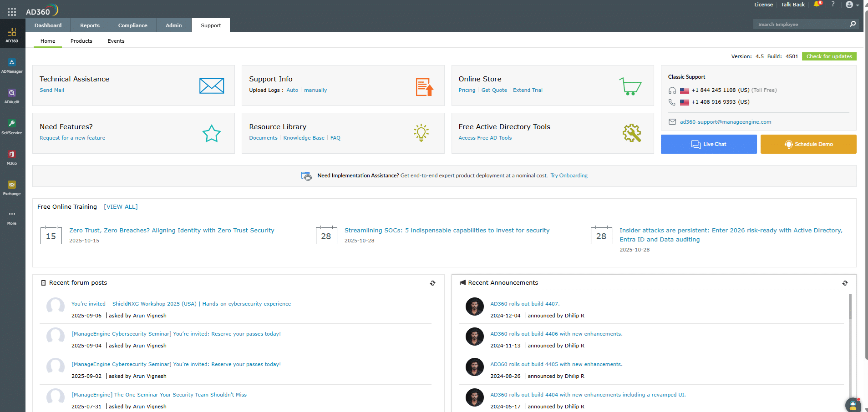Open the Pricing link
Image resolution: width=868 pixels, height=412 pixels.
tap(467, 90)
